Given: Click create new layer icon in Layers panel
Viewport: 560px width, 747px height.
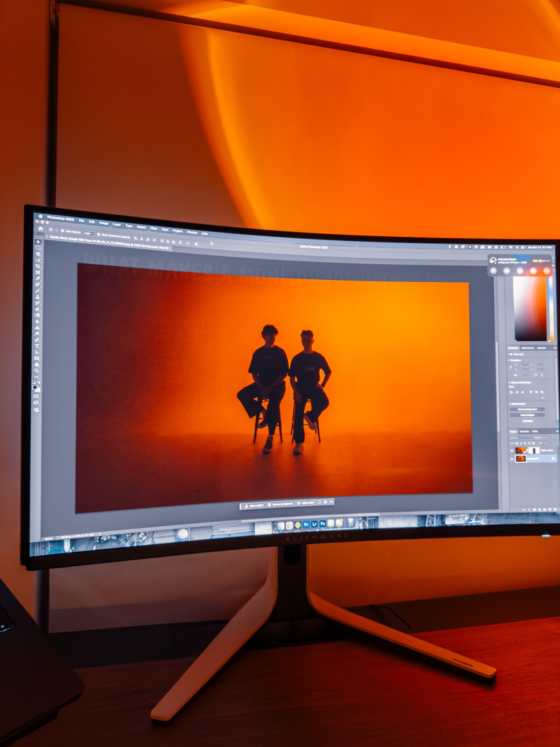Looking at the screenshot, I should pyautogui.click(x=550, y=509).
